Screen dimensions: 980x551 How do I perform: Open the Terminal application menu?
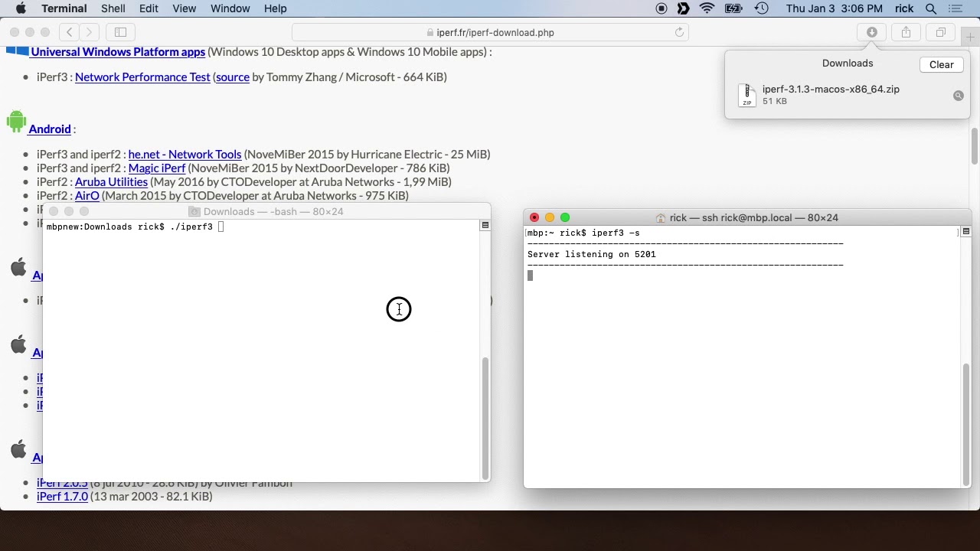tap(64, 8)
